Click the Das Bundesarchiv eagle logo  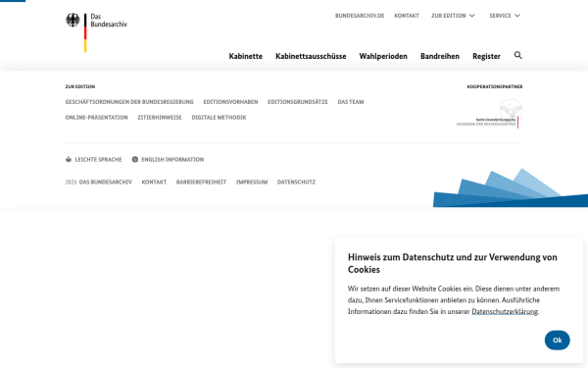click(73, 20)
